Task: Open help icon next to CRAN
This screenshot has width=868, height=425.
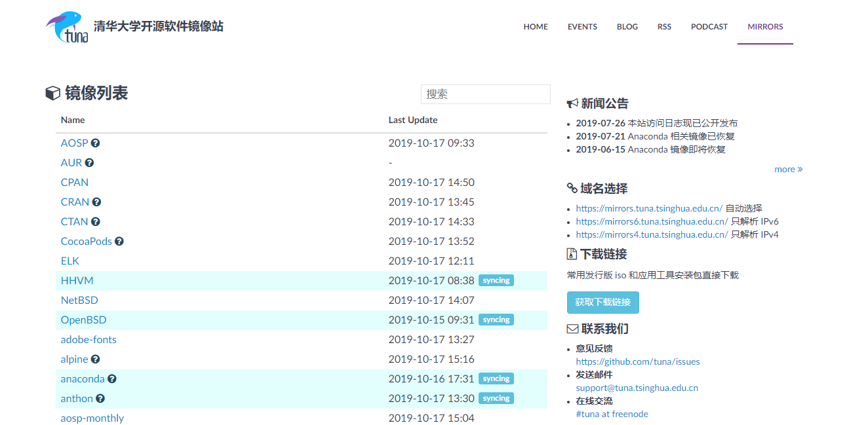Action: pos(97,202)
